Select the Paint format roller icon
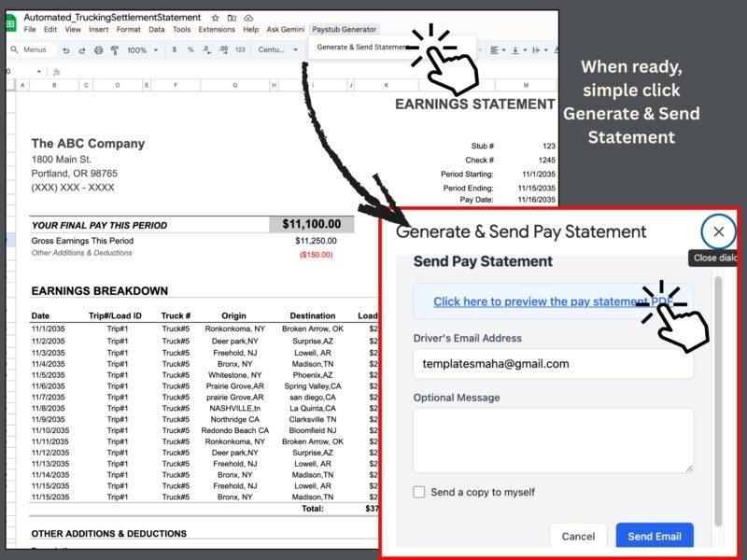 115,50
